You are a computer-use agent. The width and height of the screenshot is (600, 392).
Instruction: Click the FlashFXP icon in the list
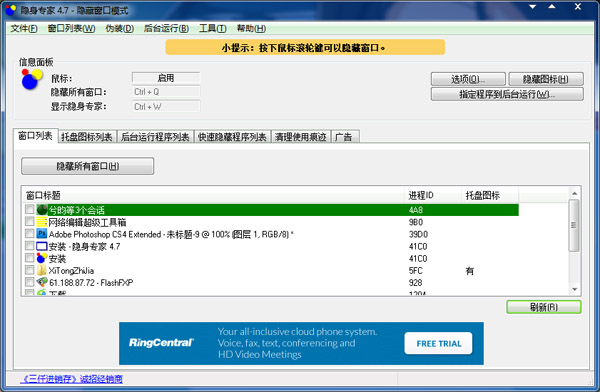(x=42, y=282)
